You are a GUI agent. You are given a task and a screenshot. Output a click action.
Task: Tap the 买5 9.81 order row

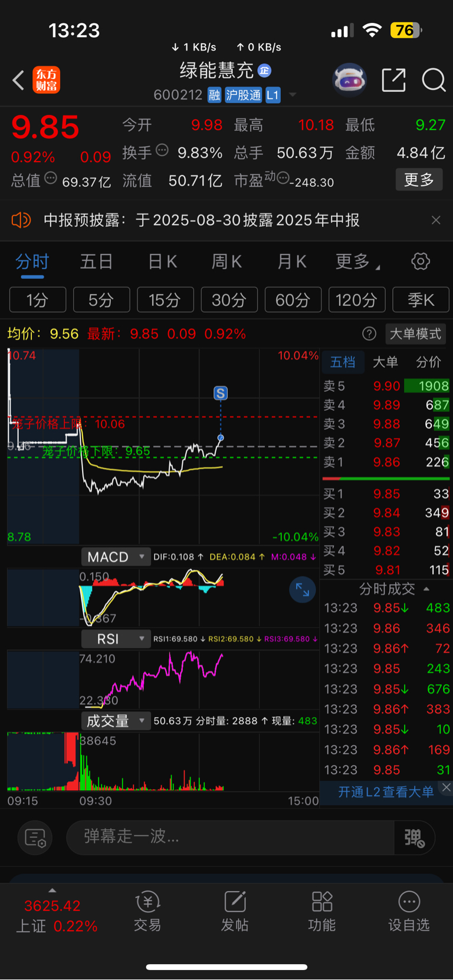click(x=386, y=570)
